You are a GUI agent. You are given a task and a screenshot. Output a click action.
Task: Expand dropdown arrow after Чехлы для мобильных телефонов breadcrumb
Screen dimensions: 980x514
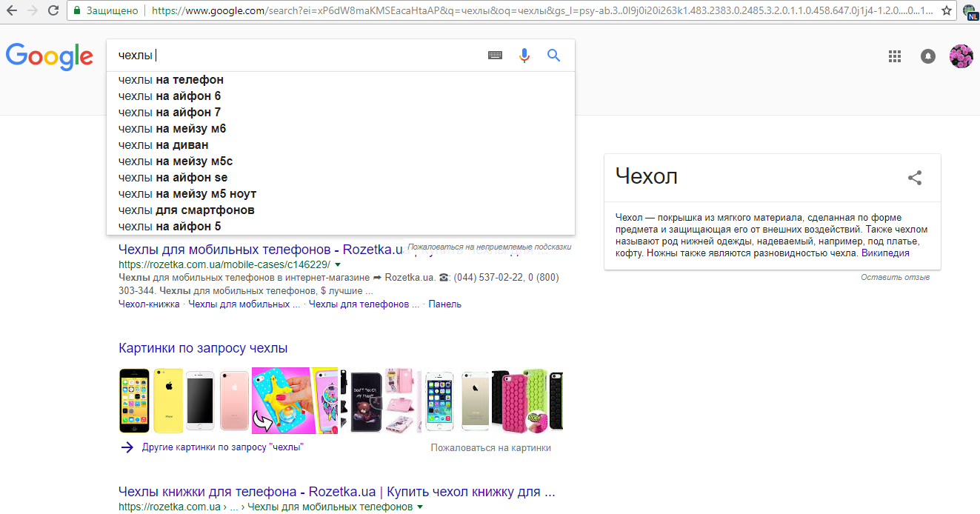[420, 507]
